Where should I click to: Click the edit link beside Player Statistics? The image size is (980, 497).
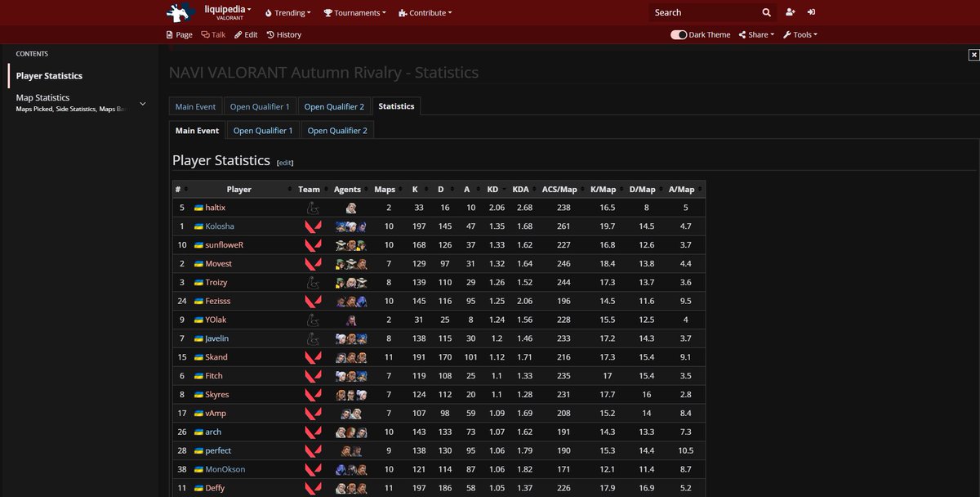(285, 163)
